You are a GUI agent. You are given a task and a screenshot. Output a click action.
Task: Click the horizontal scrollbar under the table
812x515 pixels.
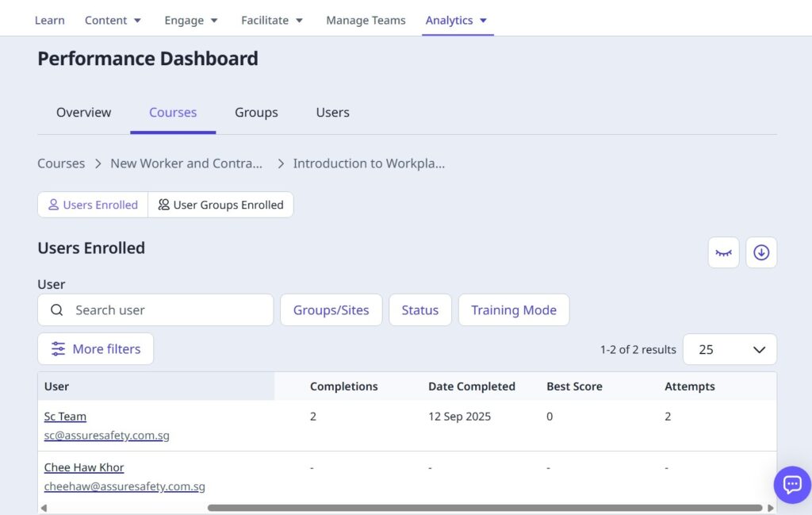[484, 508]
